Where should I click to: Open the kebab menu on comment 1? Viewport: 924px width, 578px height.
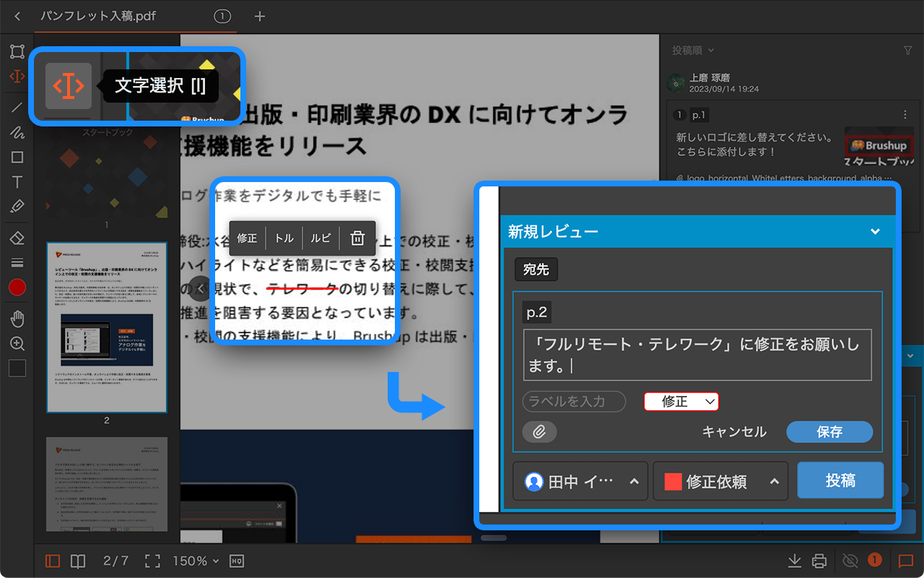[x=905, y=115]
